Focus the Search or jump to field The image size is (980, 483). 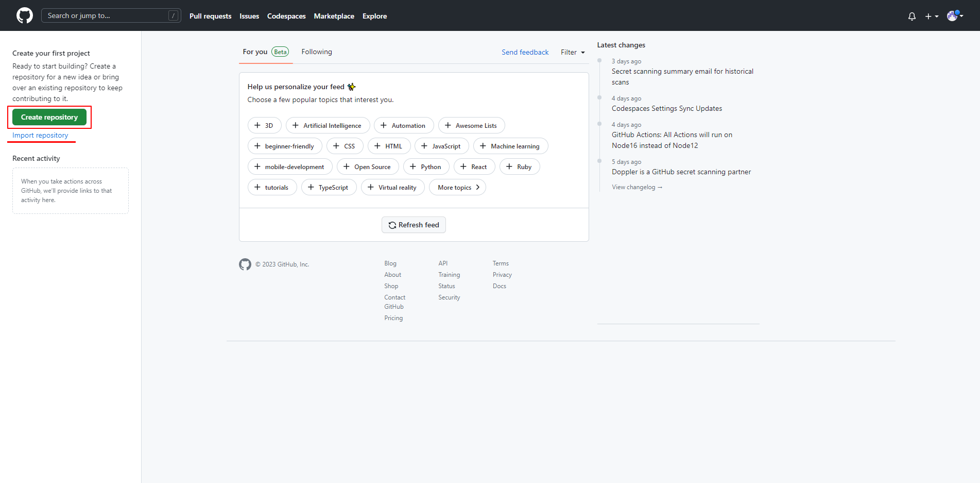click(111, 15)
